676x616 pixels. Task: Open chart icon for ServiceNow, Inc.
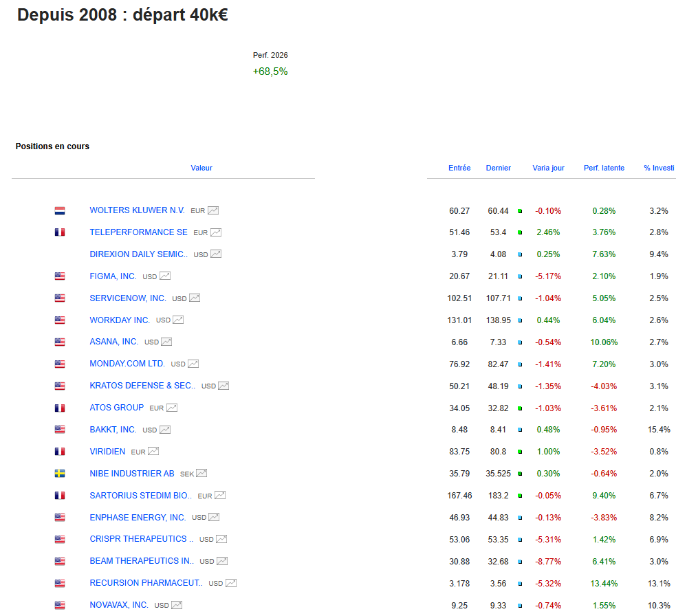pos(195,298)
